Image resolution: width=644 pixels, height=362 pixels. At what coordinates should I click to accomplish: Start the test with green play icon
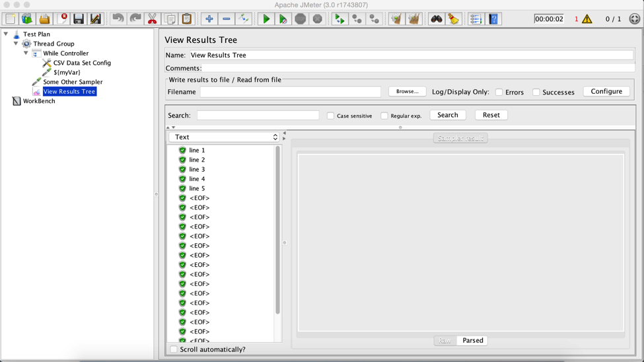point(266,19)
